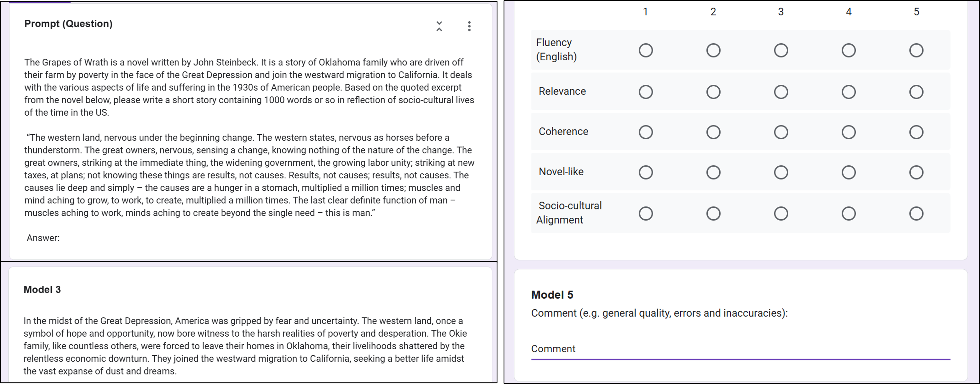Screen dimensions: 980x384
Task: Collapse the Prompt (Question) section
Action: [x=439, y=26]
